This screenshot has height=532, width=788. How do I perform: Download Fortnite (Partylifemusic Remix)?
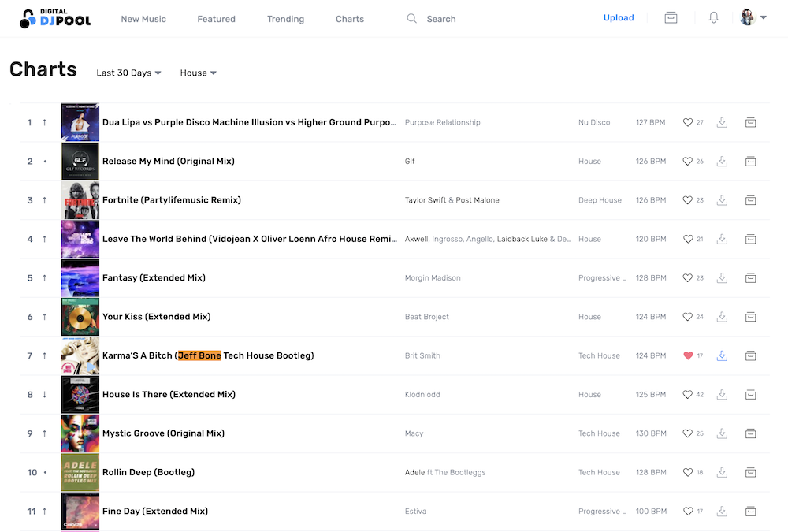tap(722, 199)
